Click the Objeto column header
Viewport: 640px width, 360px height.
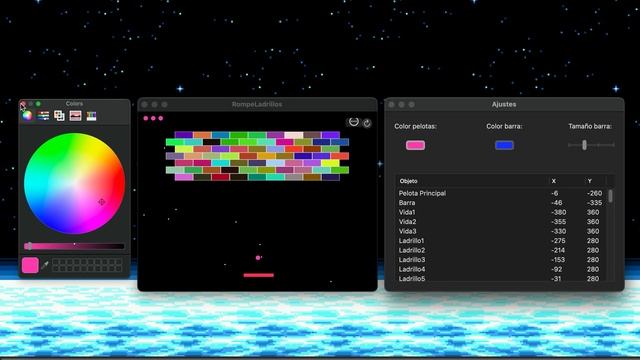[409, 181]
